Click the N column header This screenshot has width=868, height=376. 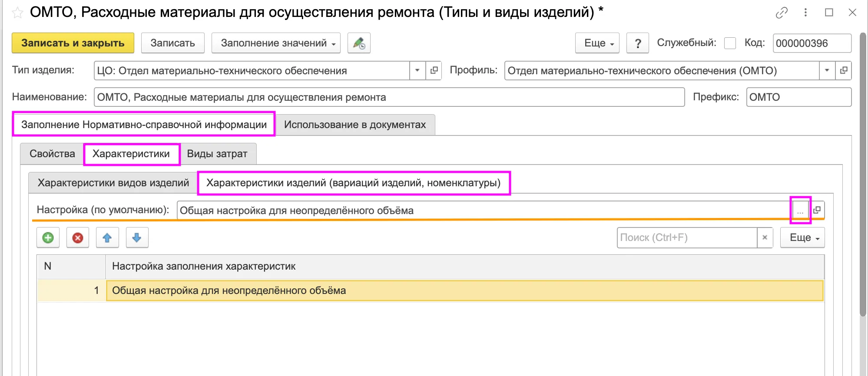point(72,266)
